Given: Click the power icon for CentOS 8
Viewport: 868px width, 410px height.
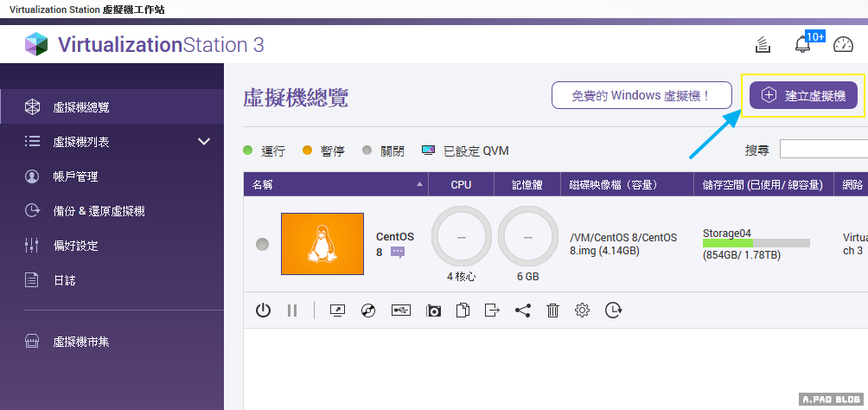Looking at the screenshot, I should pos(263,310).
